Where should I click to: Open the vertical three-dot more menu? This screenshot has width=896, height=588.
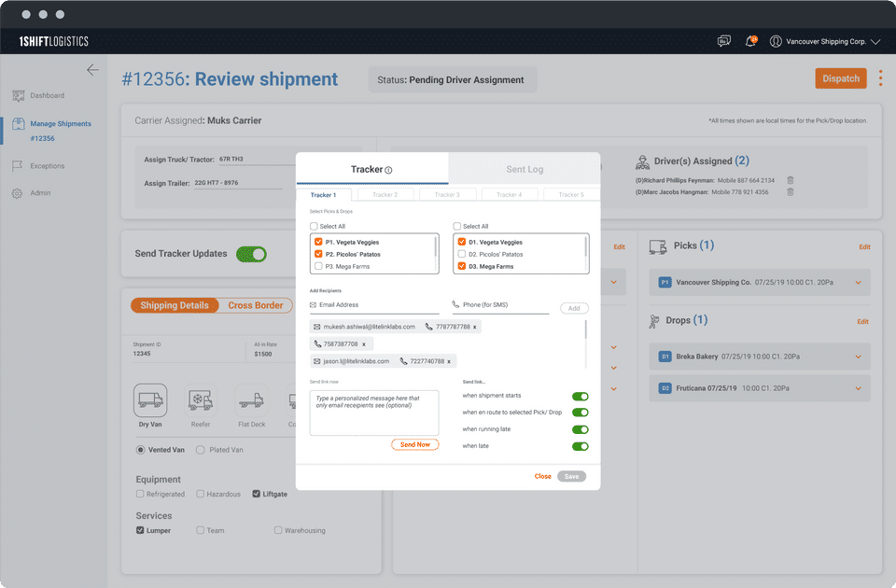880,78
